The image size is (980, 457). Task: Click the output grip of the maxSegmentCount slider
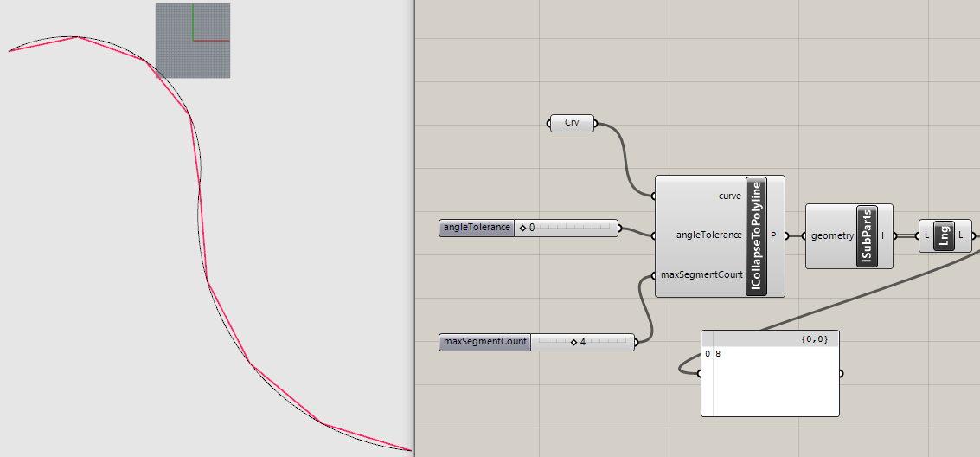pyautogui.click(x=637, y=342)
